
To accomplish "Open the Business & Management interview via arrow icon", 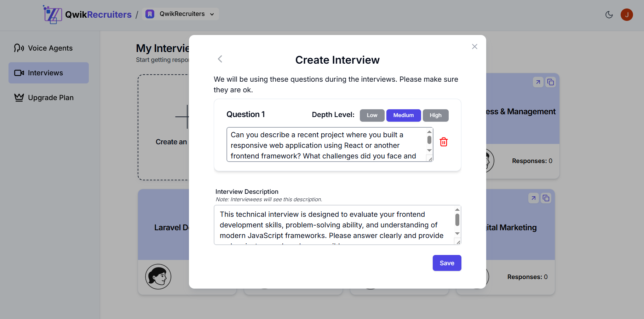I will coord(538,82).
